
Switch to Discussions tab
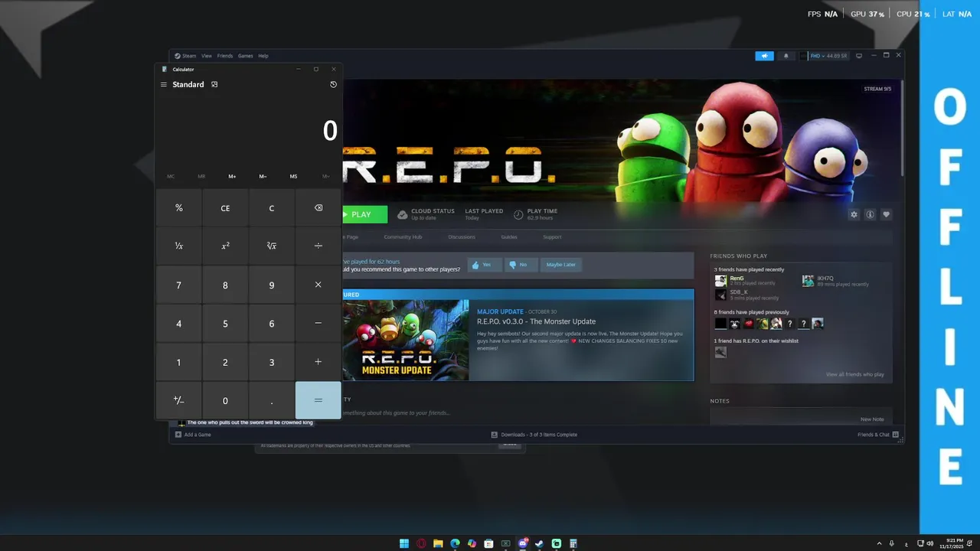[462, 237]
